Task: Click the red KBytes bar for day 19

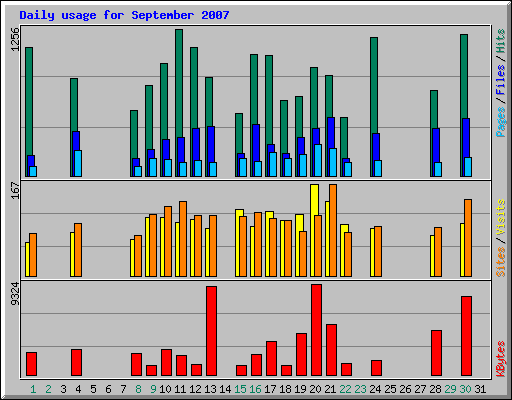Action: pyautogui.click(x=301, y=354)
